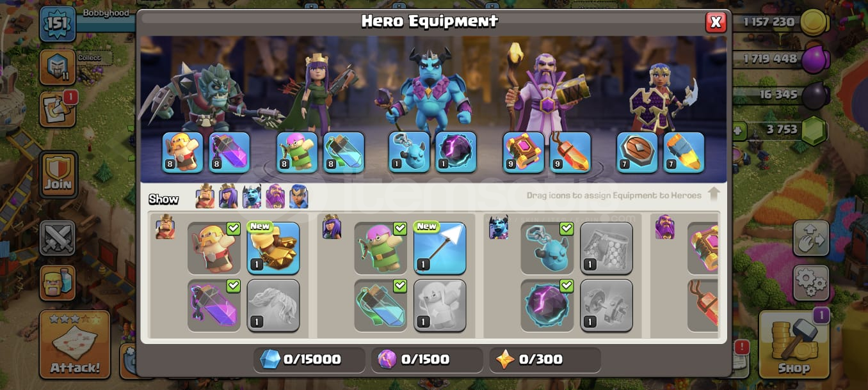Filter equipment by Minion Prince portrait
Image resolution: width=868 pixels, height=390 pixels.
[x=252, y=196]
